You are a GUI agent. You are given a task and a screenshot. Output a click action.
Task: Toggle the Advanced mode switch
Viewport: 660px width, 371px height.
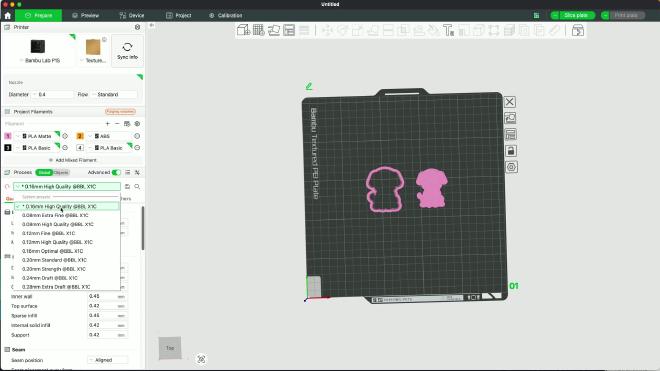[116, 172]
